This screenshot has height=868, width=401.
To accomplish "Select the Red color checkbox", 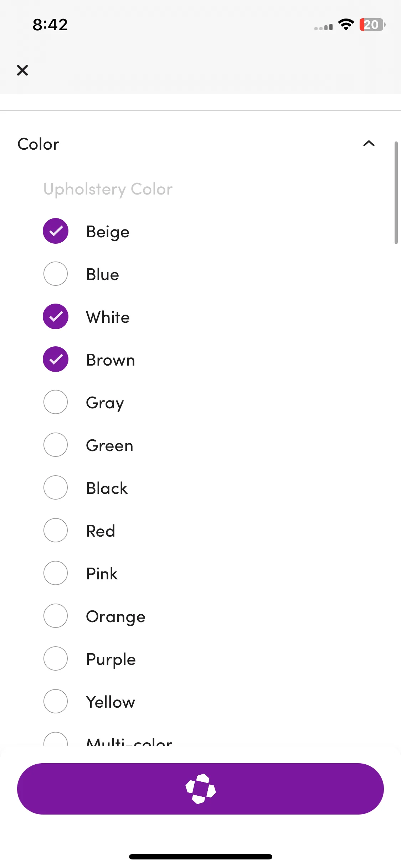I will pos(56,530).
